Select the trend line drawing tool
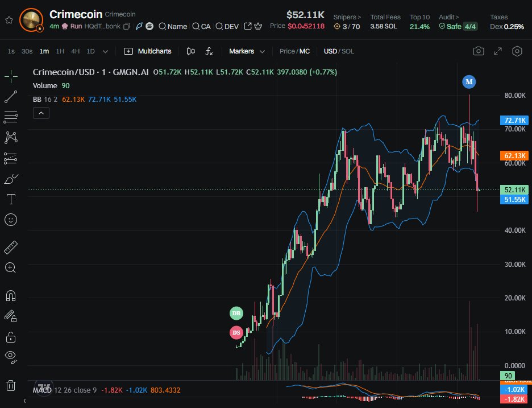Screen dimensions: 532x408 click(11, 97)
